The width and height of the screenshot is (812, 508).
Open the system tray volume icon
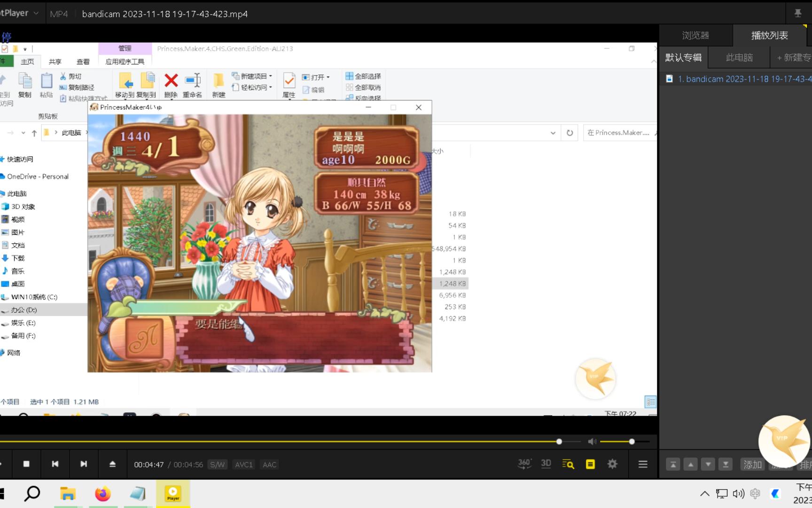click(738, 493)
